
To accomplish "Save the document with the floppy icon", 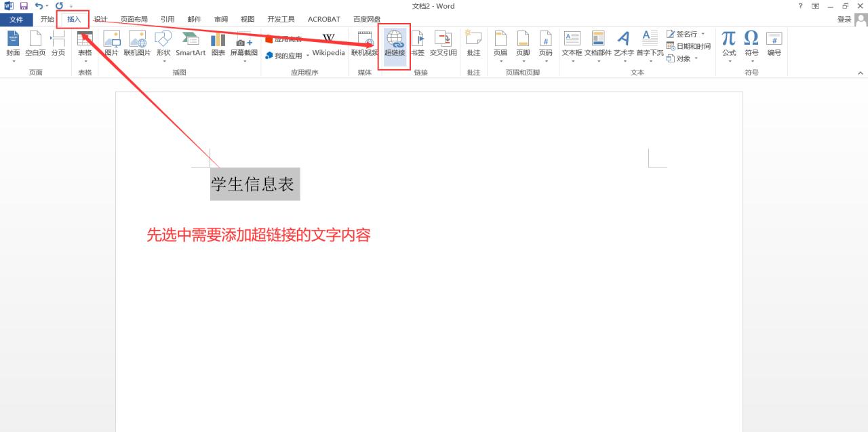I will pyautogui.click(x=24, y=6).
